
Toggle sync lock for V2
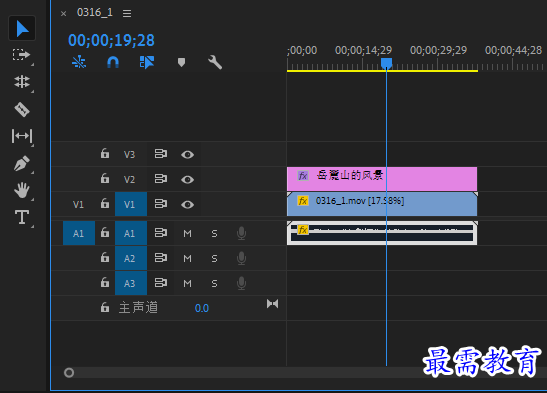pyautogui.click(x=161, y=179)
